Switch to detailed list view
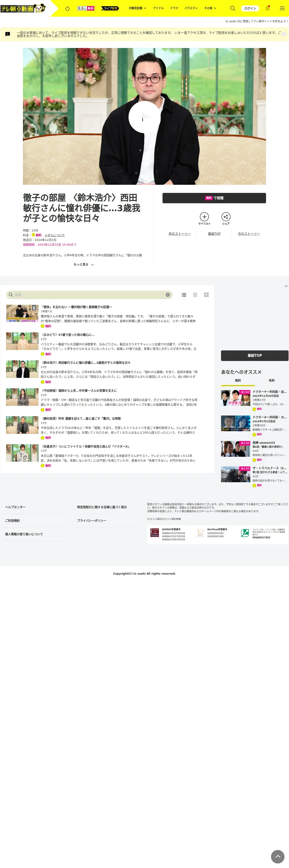Image resolution: width=289 pixels, height=868 pixels. click(x=184, y=295)
